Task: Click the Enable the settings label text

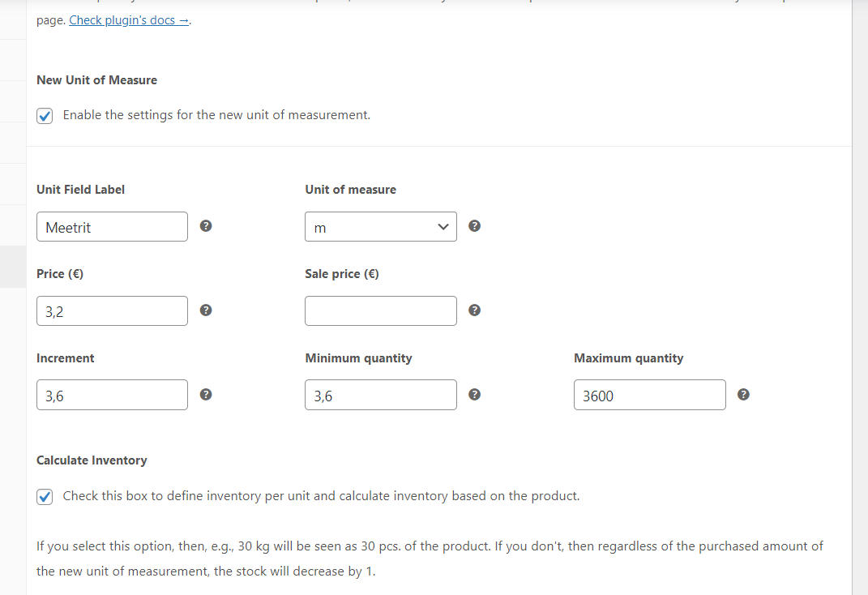Action: click(x=216, y=115)
